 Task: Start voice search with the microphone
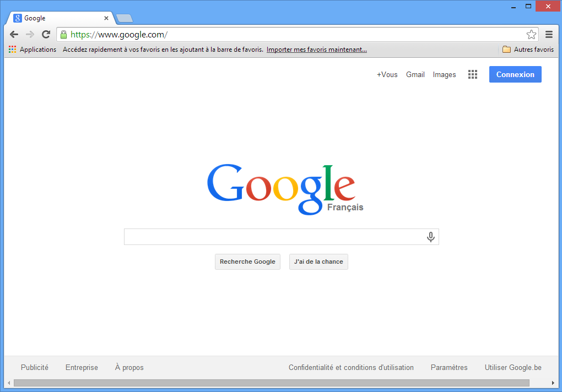[431, 237]
